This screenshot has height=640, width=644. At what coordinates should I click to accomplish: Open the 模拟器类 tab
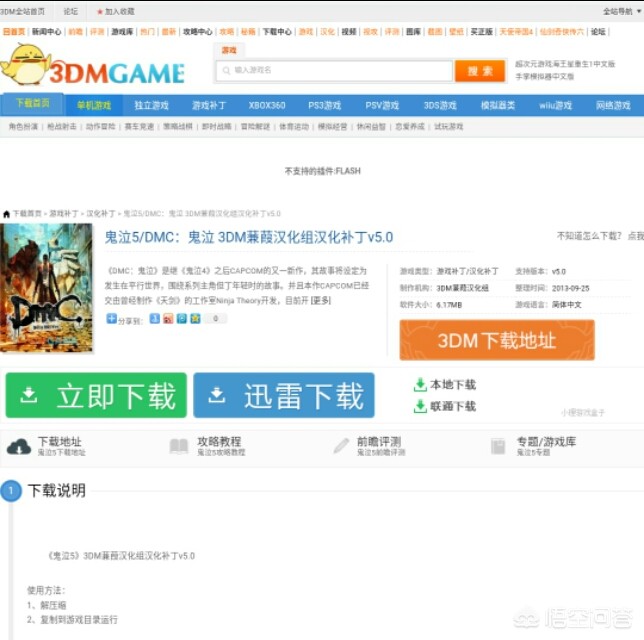498,106
